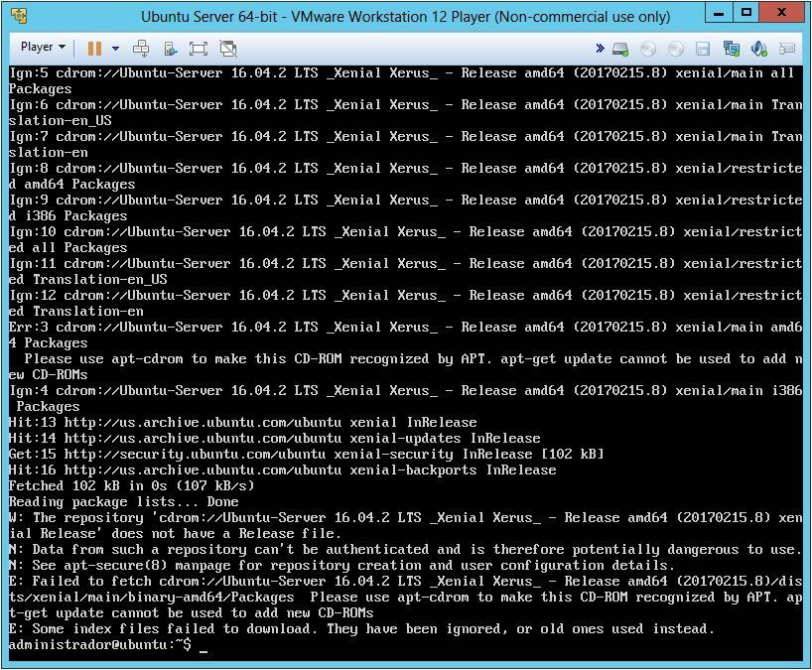Click the Get:15 xenial-security InRelease line

coord(306,454)
